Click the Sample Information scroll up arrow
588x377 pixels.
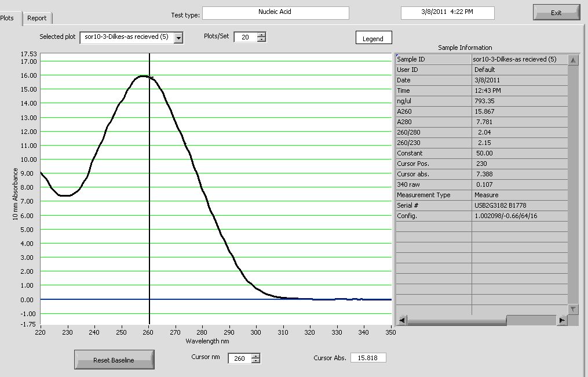(573, 60)
